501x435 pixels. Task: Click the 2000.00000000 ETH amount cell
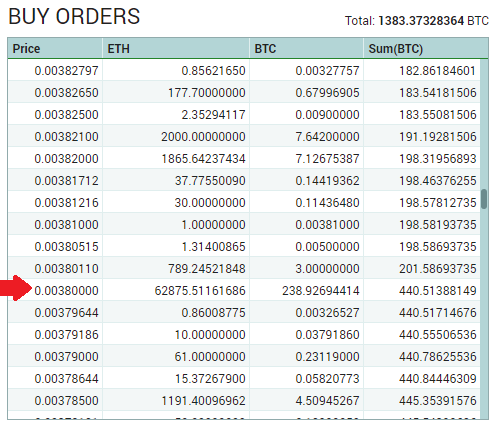tap(203, 137)
